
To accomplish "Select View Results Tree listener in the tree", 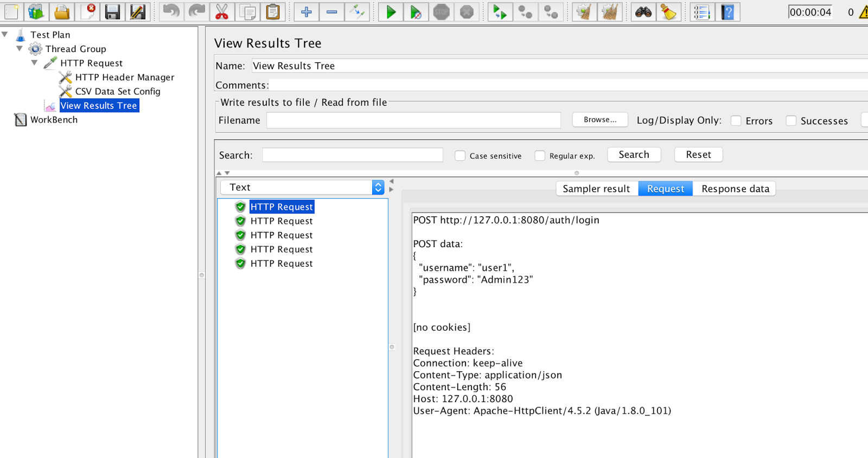I will [99, 105].
